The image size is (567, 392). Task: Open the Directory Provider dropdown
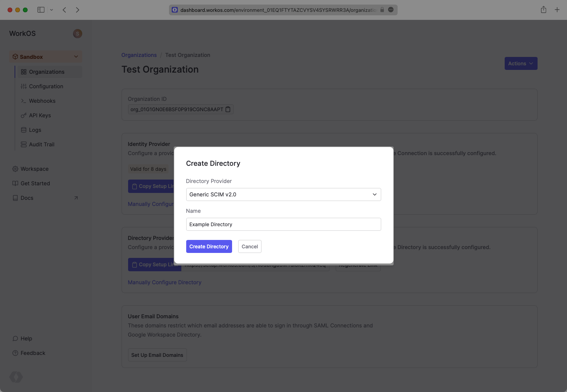pos(283,194)
